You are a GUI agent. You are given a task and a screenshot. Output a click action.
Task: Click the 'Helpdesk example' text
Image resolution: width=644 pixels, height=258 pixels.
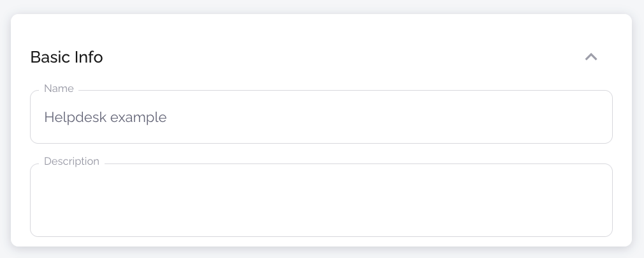pyautogui.click(x=105, y=118)
